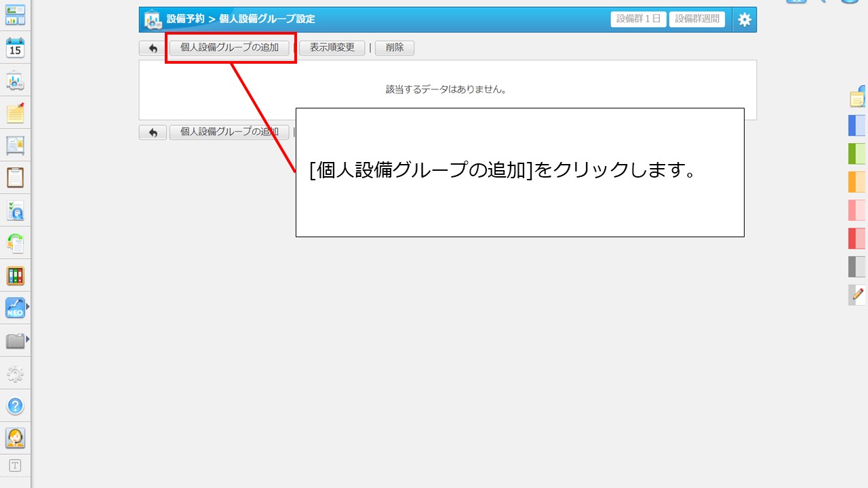
Task: Switch to 設備群週間 view
Action: (x=697, y=19)
